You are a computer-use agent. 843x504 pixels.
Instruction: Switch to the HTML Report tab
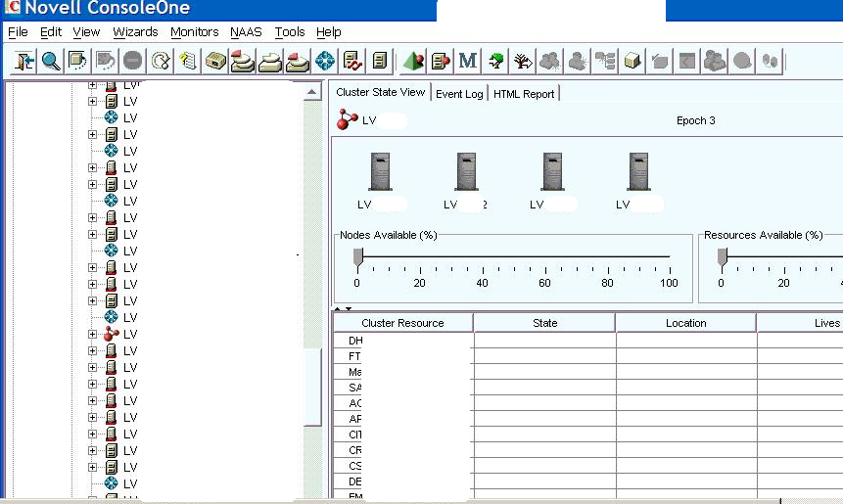[524, 94]
